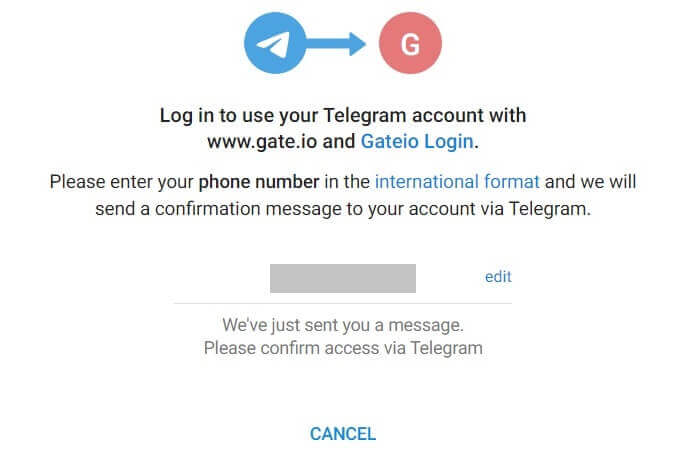Click the grayed-out phone number field
This screenshot has height=461, width=679.
(x=342, y=278)
